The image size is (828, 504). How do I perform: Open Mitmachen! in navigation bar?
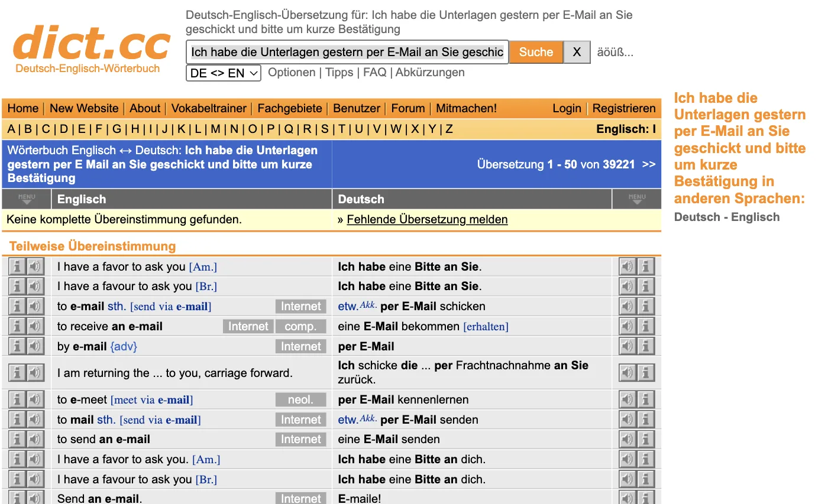(467, 108)
